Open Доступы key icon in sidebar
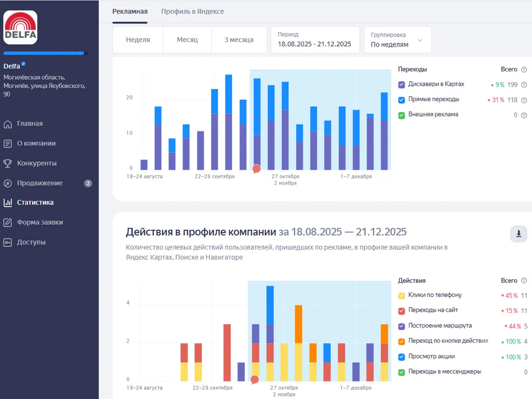532x399 pixels. coord(8,242)
